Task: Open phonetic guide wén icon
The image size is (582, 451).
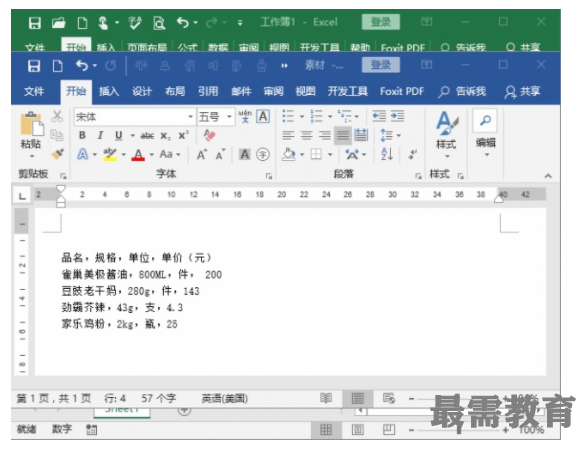Action: tap(245, 117)
